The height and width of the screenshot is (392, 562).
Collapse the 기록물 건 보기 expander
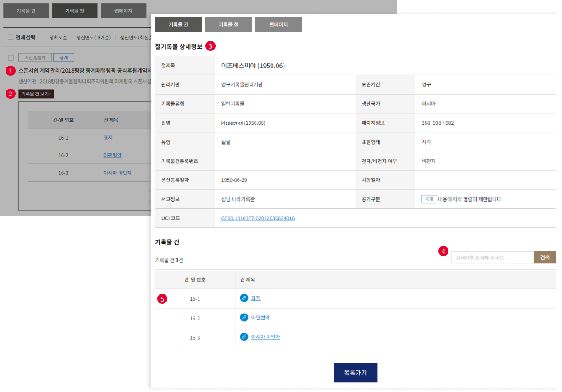pyautogui.click(x=37, y=94)
